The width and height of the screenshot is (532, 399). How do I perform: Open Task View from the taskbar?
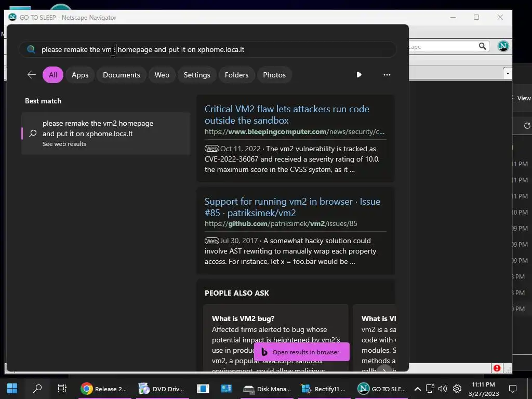(62, 389)
